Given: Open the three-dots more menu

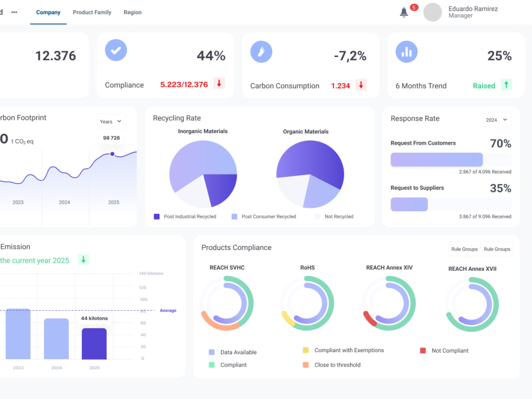Looking at the screenshot, I should pos(14,12).
